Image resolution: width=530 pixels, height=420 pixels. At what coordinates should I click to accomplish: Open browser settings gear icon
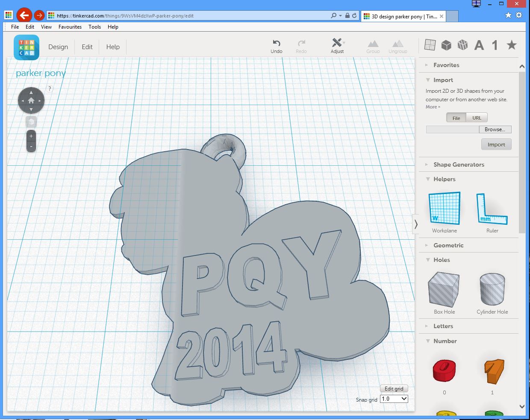[519, 15]
